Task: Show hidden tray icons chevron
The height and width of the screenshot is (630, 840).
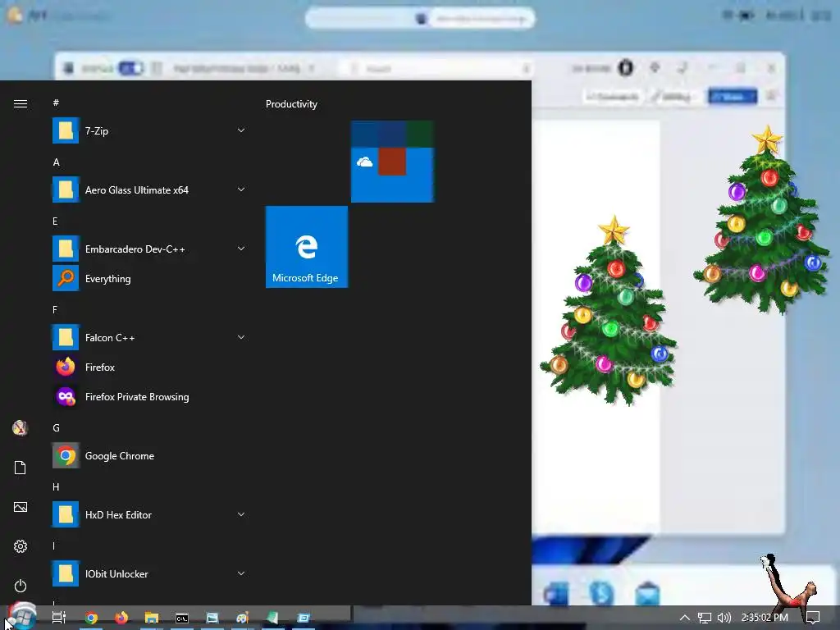Action: [x=685, y=618]
